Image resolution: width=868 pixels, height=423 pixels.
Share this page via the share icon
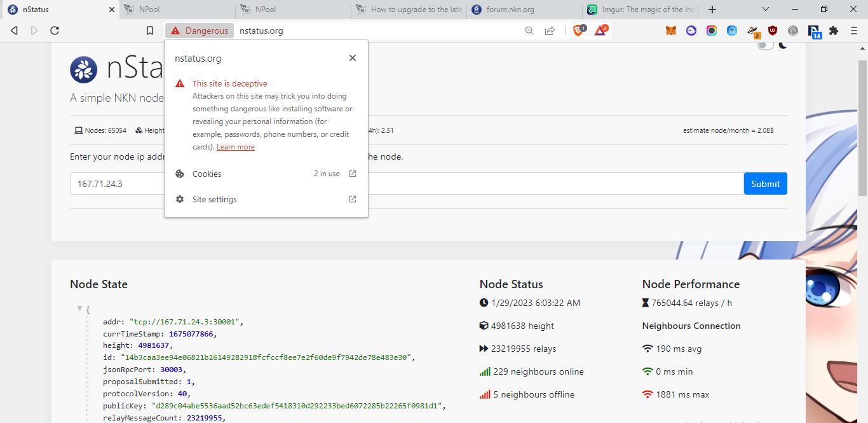[550, 31]
